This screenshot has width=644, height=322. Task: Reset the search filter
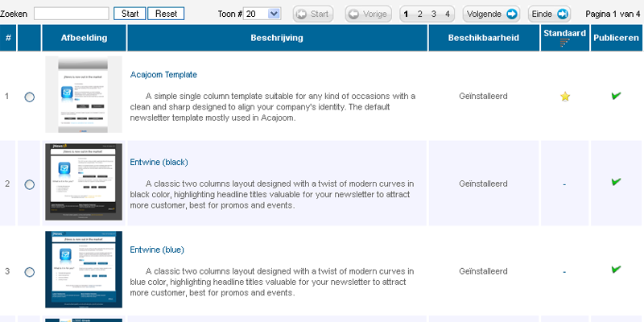pos(166,14)
